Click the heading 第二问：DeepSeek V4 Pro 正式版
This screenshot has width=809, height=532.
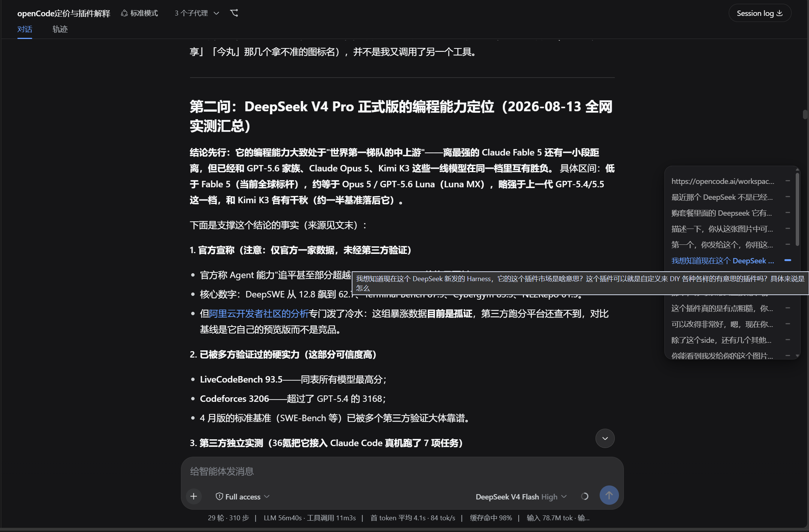pyautogui.click(x=401, y=116)
